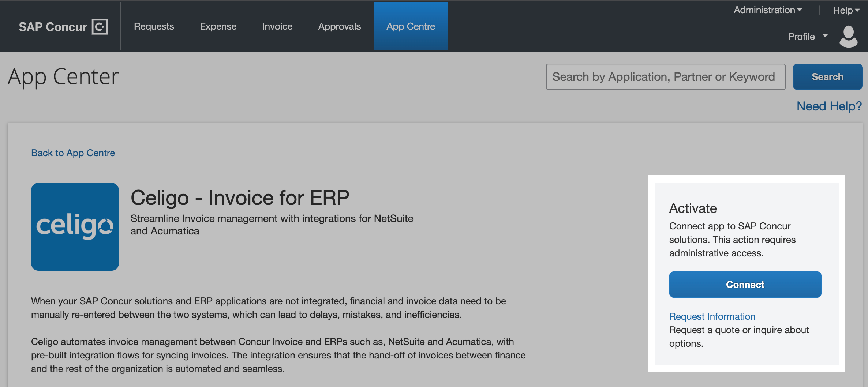
Task: Click the 'Streamline Invoice management' subtitle
Action: coord(272,225)
